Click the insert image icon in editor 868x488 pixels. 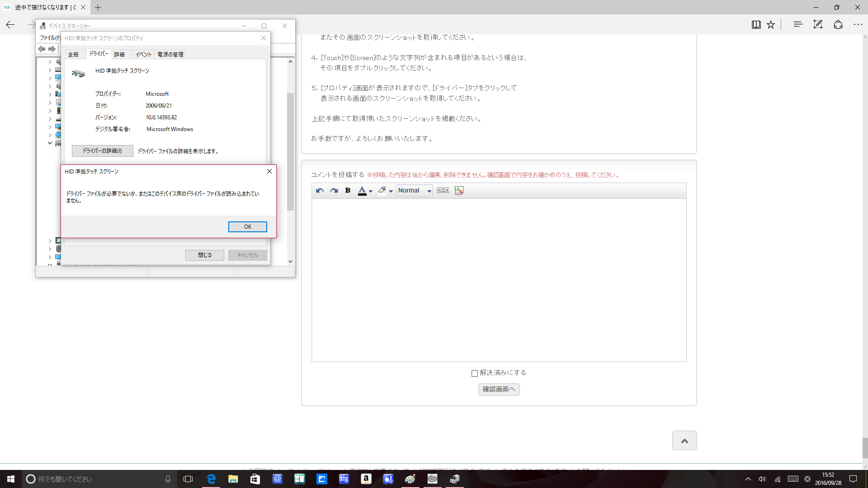tap(459, 191)
